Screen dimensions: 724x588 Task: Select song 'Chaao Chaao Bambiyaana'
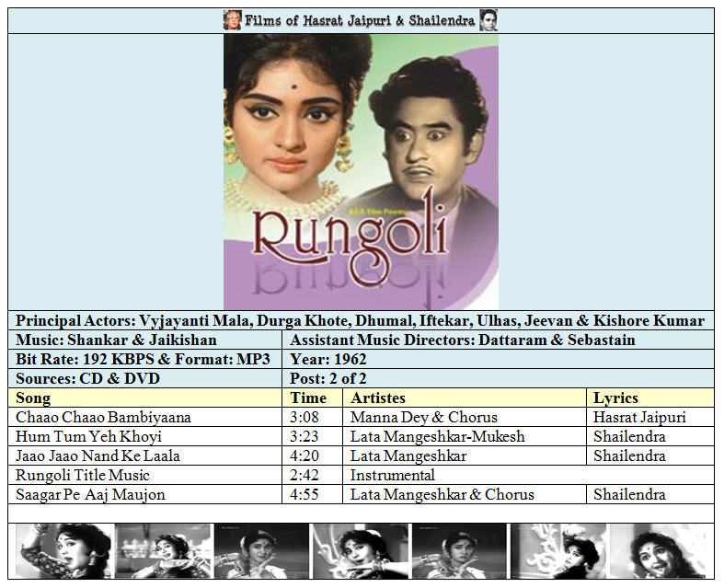[x=103, y=417]
